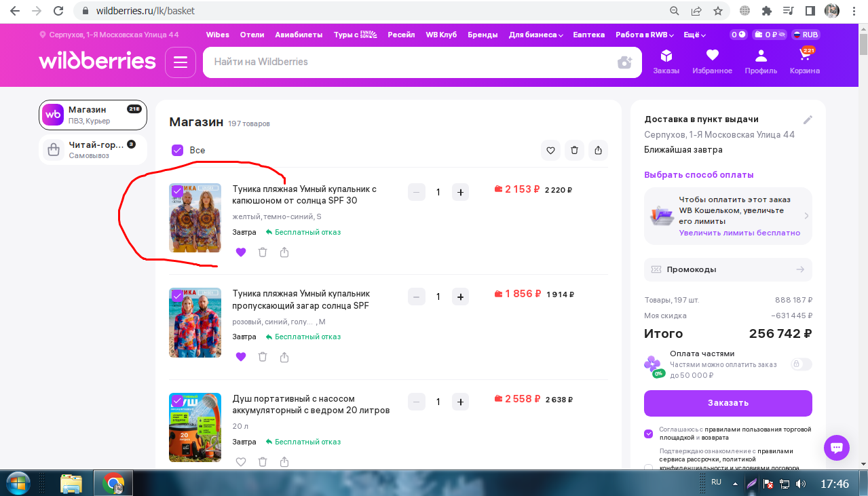Uncheck the пропускающий загар tunic checkbox
This screenshot has height=496, width=868.
(177, 296)
